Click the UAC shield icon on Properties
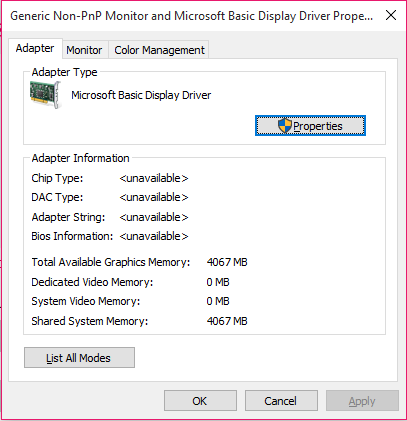 [x=285, y=126]
